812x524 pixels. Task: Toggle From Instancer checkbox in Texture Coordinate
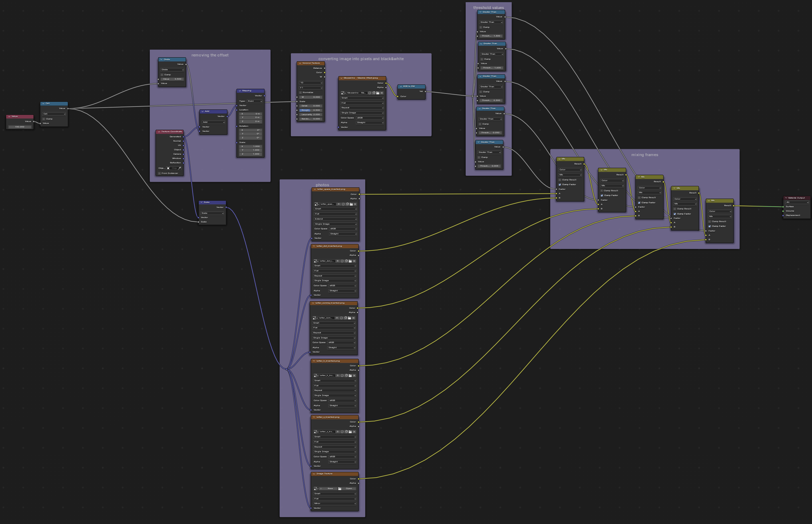coord(159,173)
